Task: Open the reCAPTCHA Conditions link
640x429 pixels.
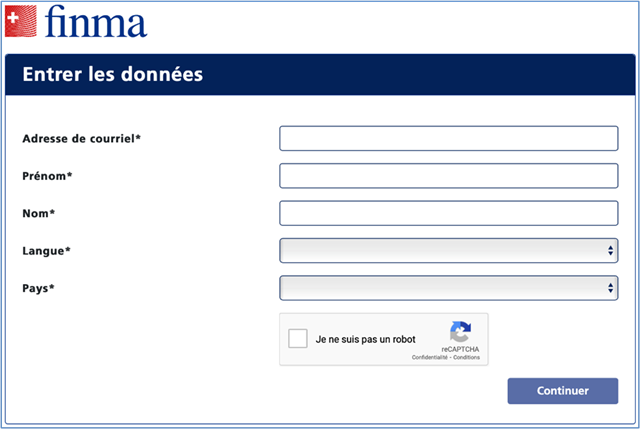Action: tap(468, 357)
